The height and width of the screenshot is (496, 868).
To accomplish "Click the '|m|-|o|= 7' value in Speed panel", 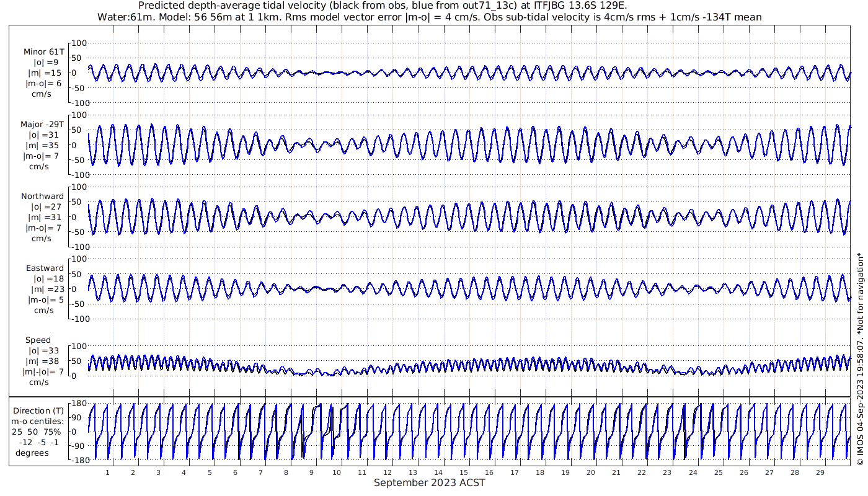I will point(44,372).
